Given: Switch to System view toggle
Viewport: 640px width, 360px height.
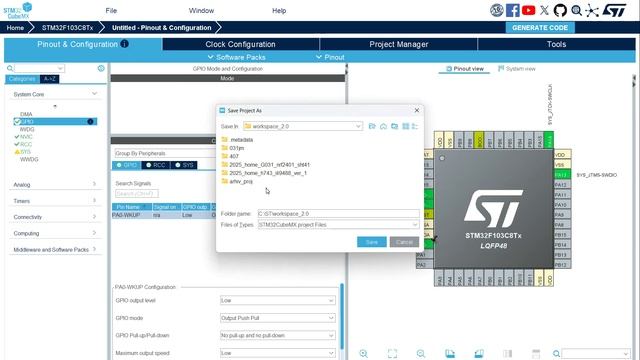Looking at the screenshot, I should (x=517, y=69).
